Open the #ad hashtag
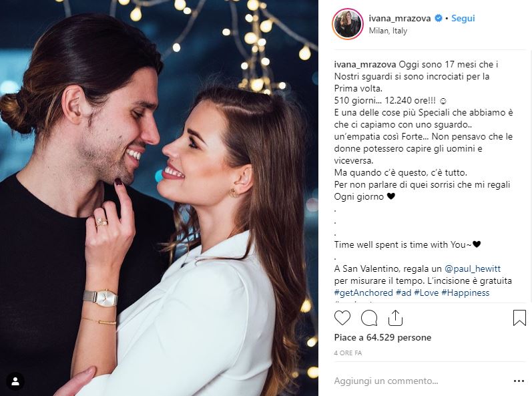 [403, 293]
